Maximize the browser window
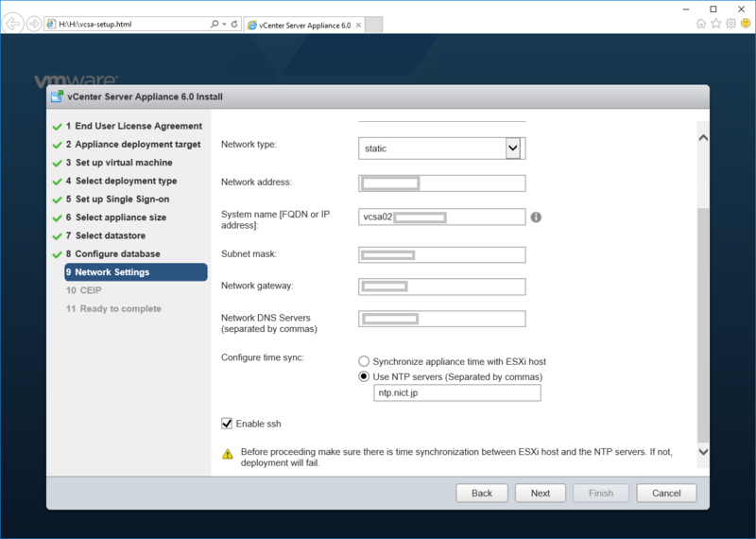 point(713,9)
